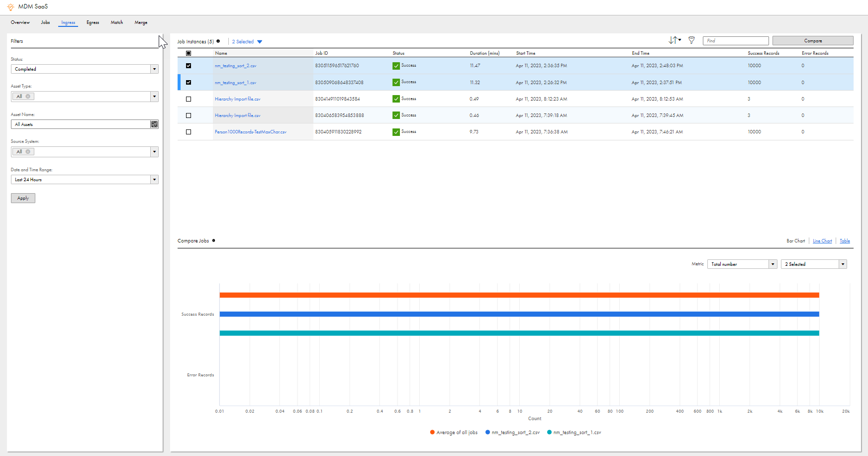Click the filter funnel icon
The image size is (868, 456).
(691, 40)
